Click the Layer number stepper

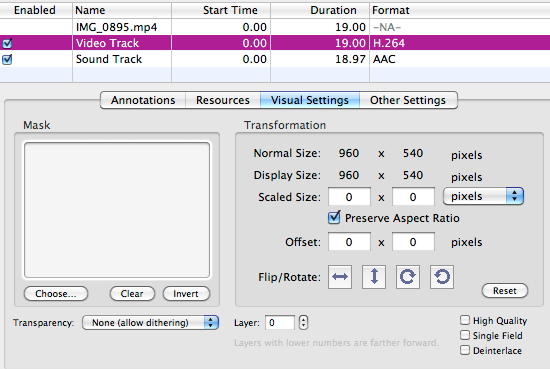click(303, 322)
